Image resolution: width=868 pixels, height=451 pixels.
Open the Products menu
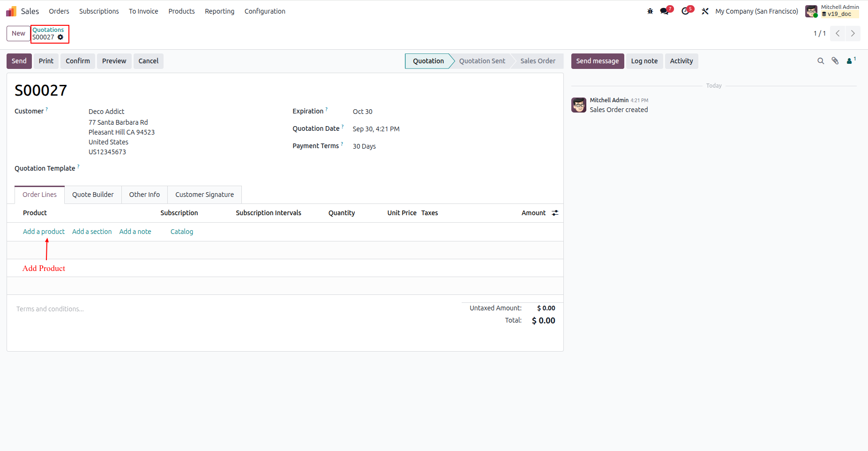[181, 11]
